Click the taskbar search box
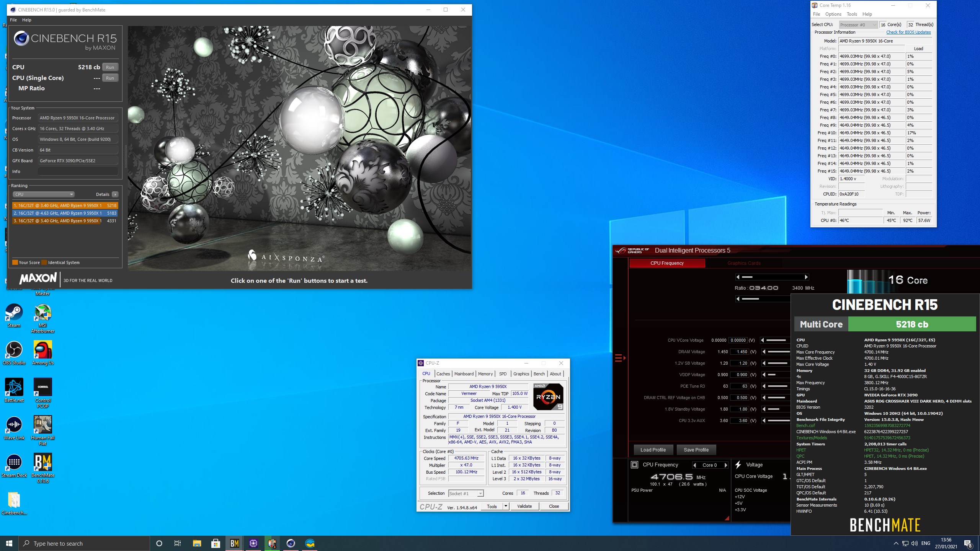Image resolution: width=980 pixels, height=551 pixels. pos(84,543)
